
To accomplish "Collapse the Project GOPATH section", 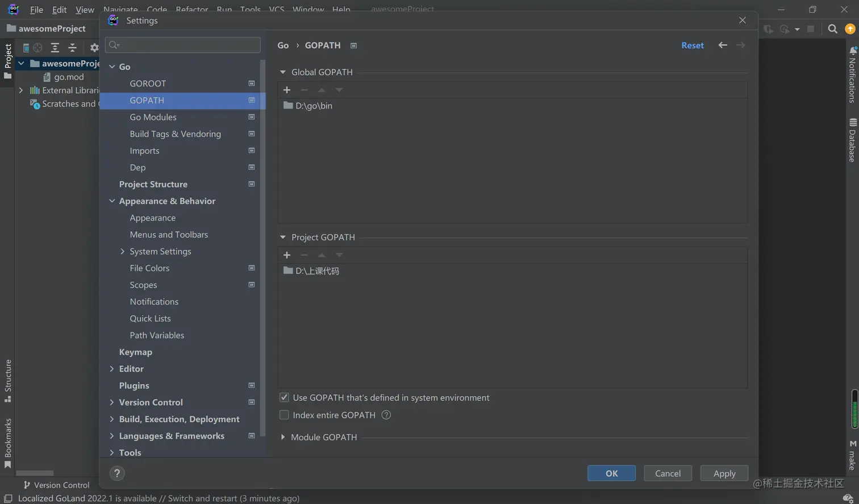I will click(283, 237).
